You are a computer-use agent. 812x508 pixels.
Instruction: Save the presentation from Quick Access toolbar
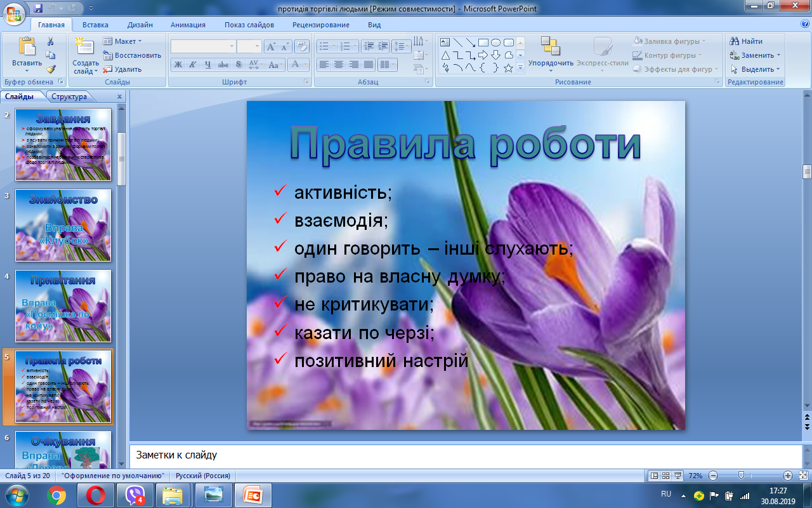click(39, 8)
